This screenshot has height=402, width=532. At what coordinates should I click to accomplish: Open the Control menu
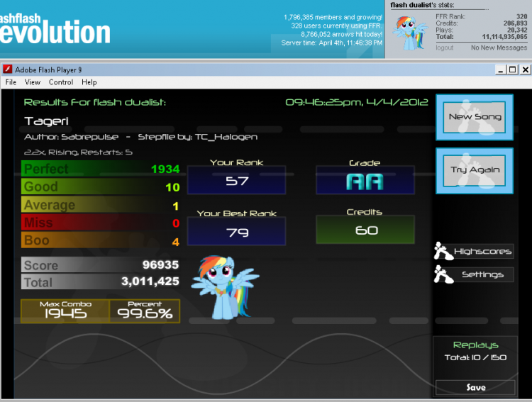point(61,82)
